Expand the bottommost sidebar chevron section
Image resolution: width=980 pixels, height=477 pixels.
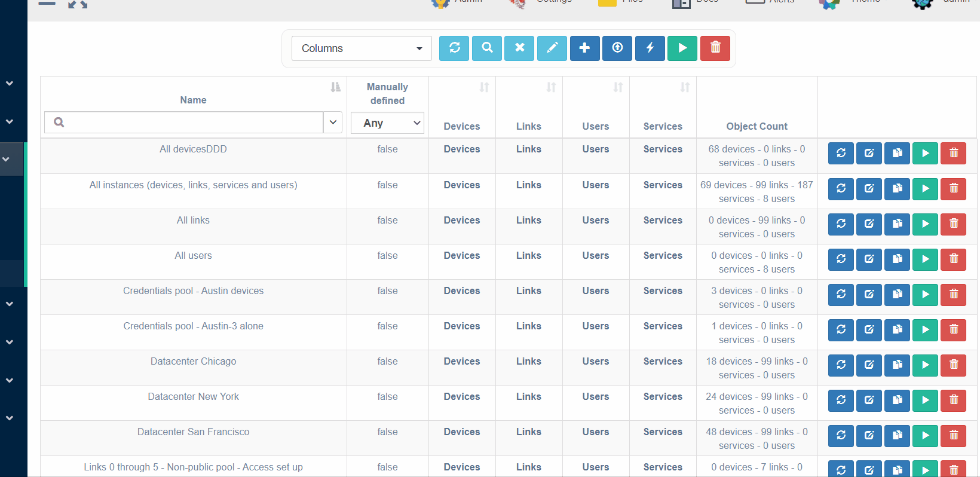pos(10,418)
